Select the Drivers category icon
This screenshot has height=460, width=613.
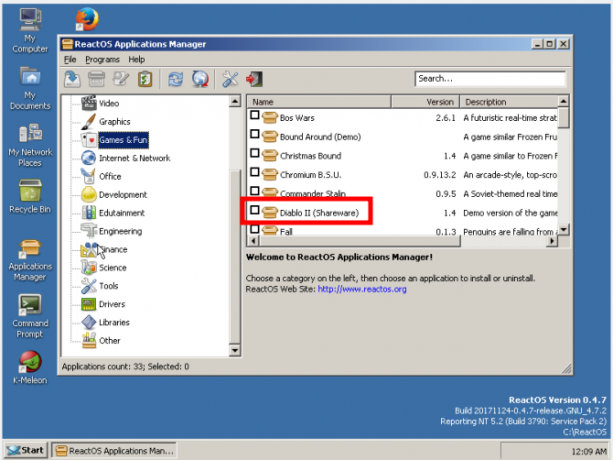click(x=89, y=304)
